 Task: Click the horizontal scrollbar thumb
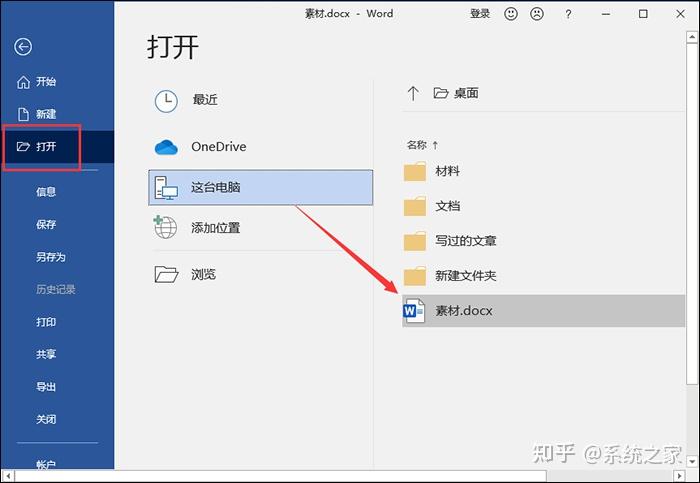point(280,476)
